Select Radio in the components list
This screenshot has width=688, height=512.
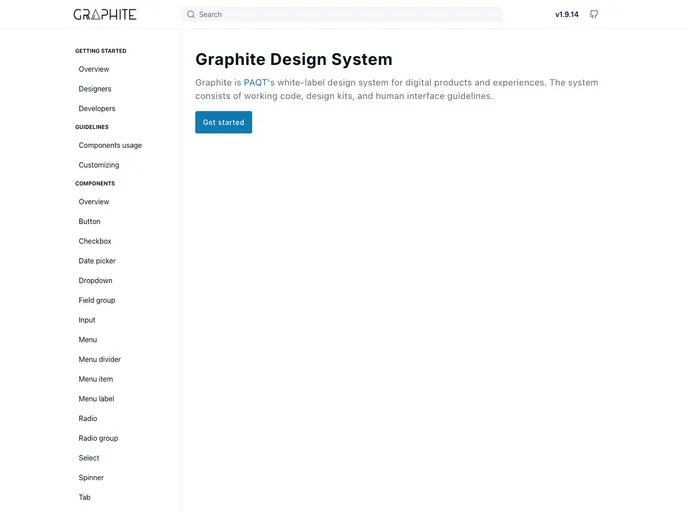coord(88,419)
